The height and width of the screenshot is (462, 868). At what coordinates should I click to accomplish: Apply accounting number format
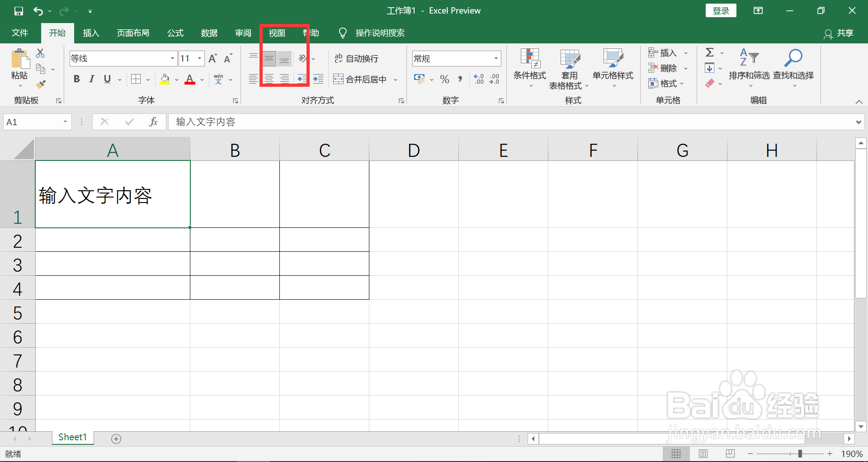click(x=419, y=79)
